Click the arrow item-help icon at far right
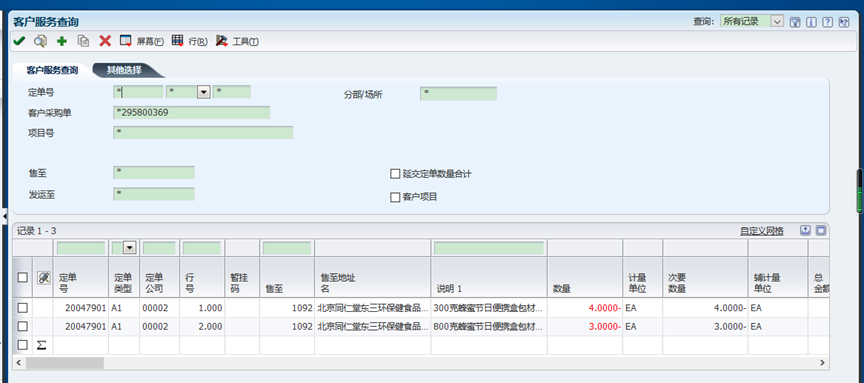Screen dimensions: 864x383 tap(844, 22)
